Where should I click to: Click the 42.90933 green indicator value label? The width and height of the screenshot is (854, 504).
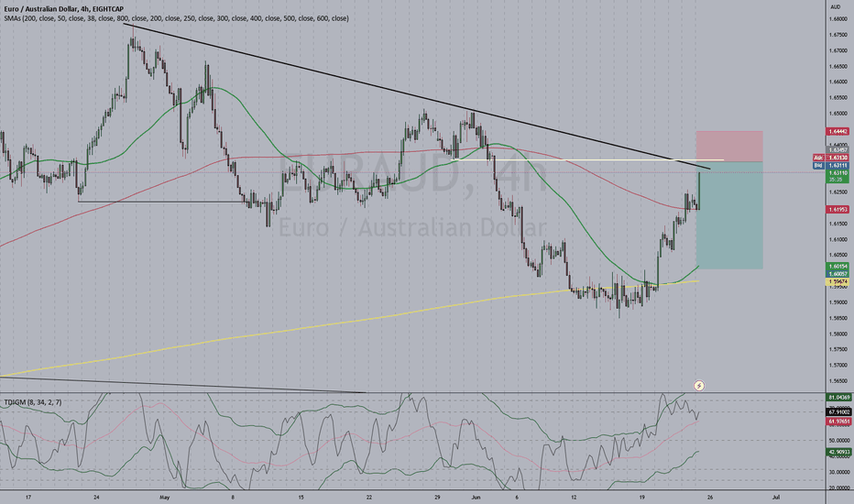838,452
